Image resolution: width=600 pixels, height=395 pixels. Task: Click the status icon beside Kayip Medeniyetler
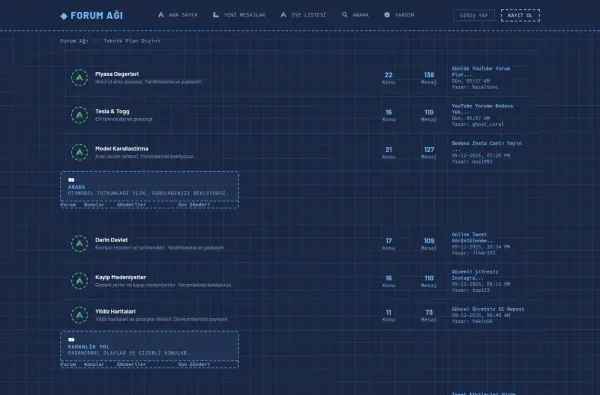(80, 281)
